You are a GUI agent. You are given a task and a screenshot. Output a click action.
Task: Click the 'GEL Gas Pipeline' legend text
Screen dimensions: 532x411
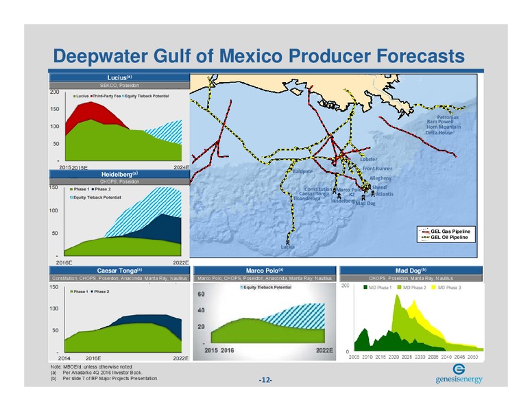point(450,232)
